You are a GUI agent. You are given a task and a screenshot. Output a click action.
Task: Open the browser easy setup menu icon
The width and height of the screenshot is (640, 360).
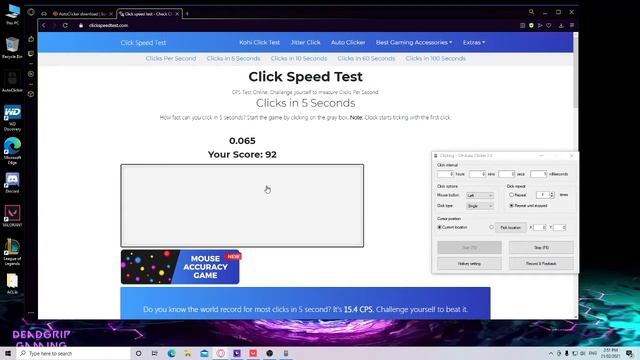pos(572,25)
